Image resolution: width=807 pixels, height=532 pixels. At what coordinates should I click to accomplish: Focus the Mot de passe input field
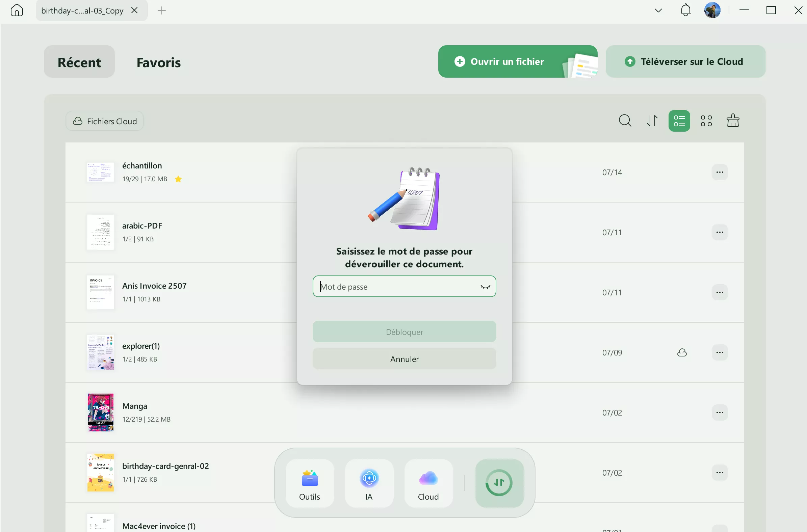(x=397, y=287)
